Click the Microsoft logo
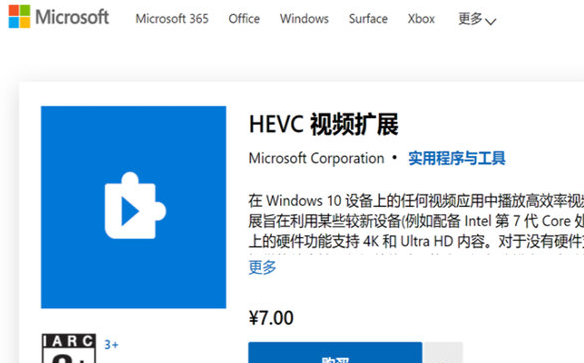Viewport: 584px width, 363px height. [x=58, y=17]
